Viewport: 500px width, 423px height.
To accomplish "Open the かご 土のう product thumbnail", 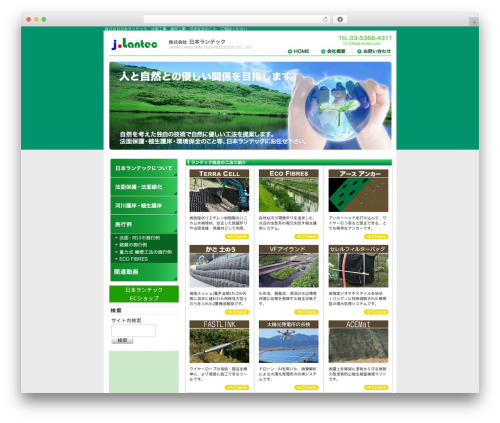I will pos(219,266).
